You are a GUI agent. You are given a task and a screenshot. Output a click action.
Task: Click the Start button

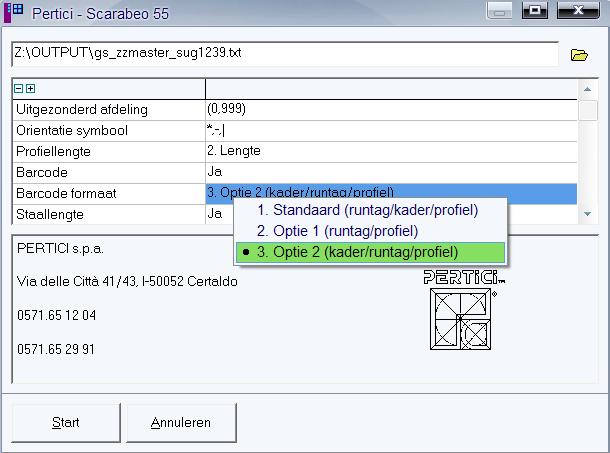pyautogui.click(x=66, y=423)
